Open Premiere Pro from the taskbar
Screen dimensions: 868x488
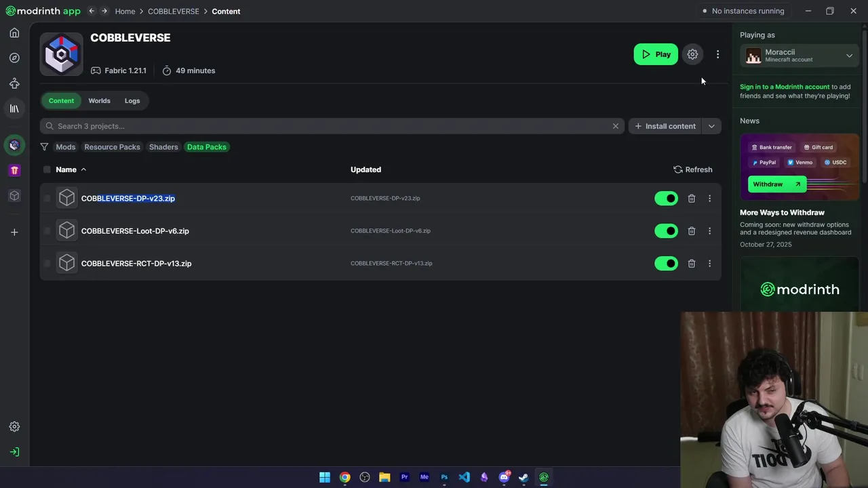click(x=404, y=477)
